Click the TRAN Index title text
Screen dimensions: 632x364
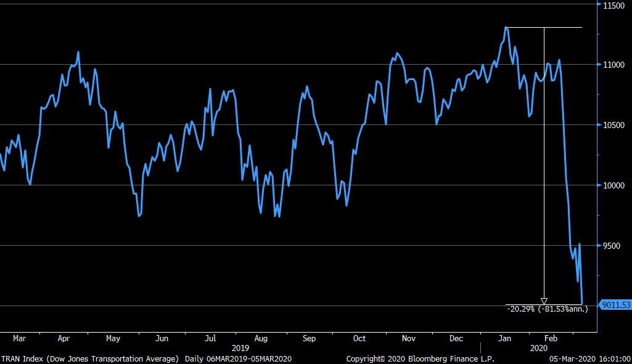tap(90, 359)
